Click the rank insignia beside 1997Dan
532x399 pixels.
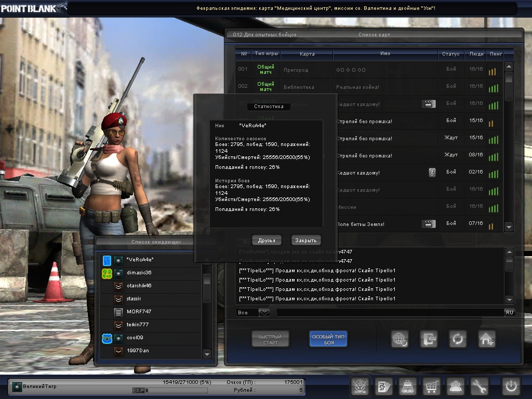118,351
